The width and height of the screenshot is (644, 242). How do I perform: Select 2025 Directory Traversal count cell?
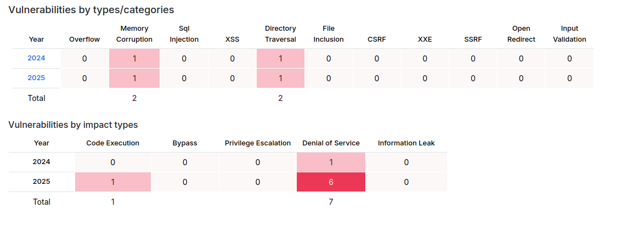pos(280,78)
